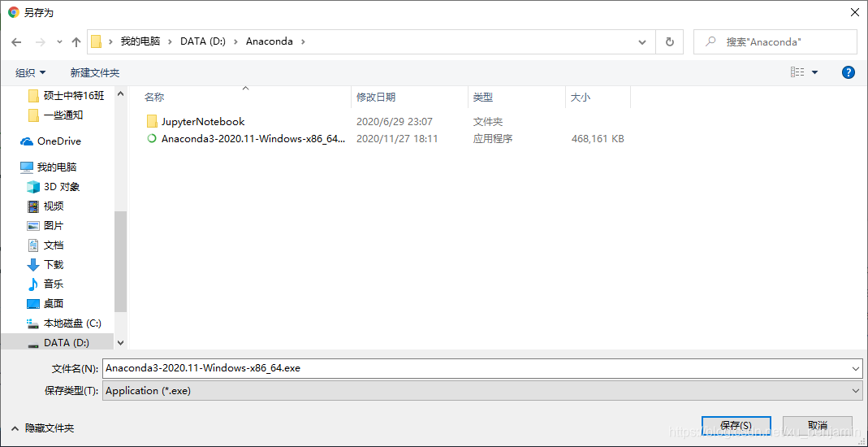Refresh the Anaconda folder view
Screen dimensions: 868x447
coord(669,42)
